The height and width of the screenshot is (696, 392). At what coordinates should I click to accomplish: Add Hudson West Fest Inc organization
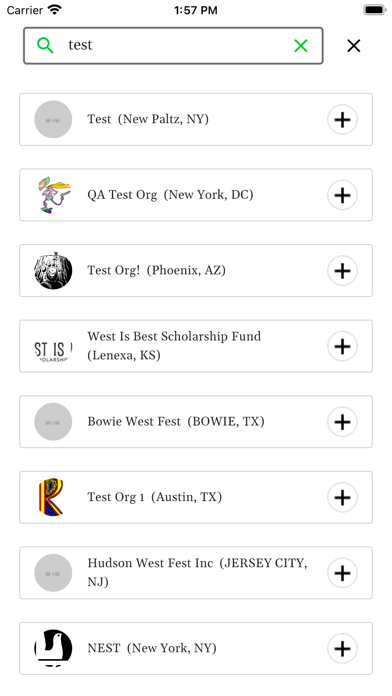pos(342,573)
